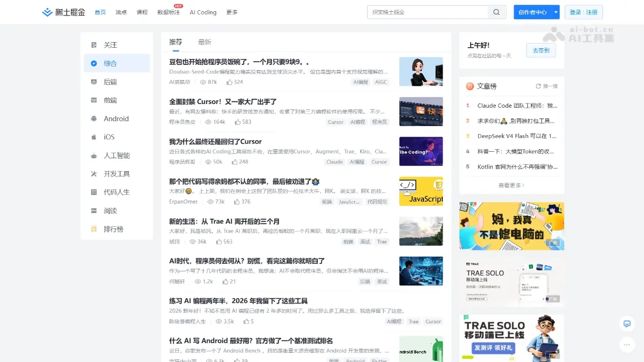Screen dimensions: 644x362
Task: Click the JavaScr... tag
Action: tap(349, 202)
